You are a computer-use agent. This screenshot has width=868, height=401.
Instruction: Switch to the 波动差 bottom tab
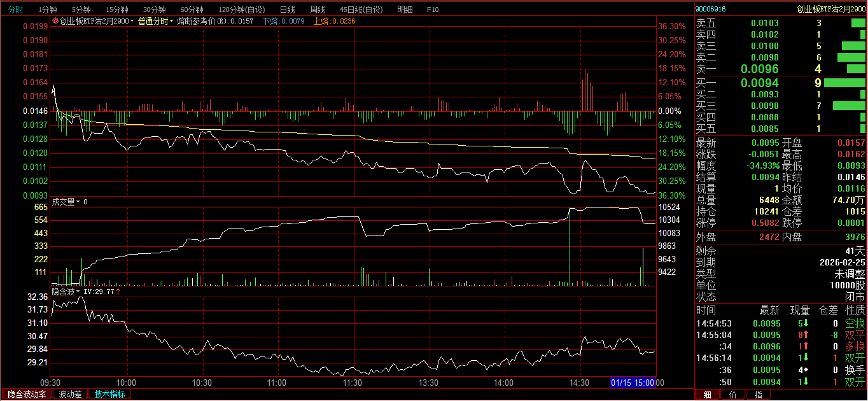(x=70, y=394)
